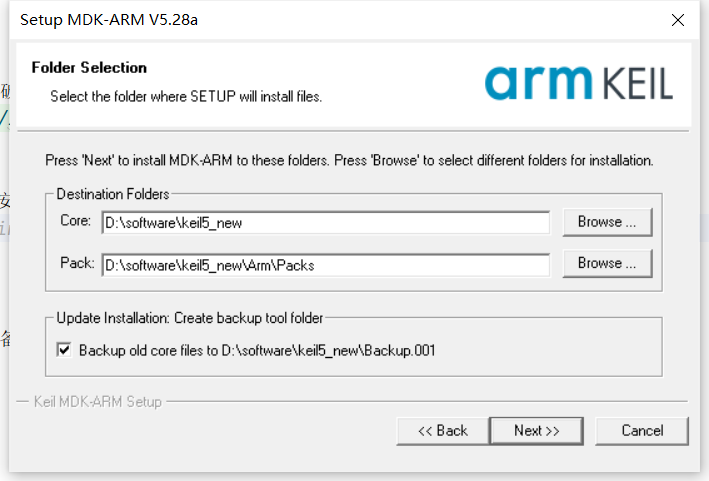
Task: Click the Destination Folders group title
Action: [x=113, y=194]
